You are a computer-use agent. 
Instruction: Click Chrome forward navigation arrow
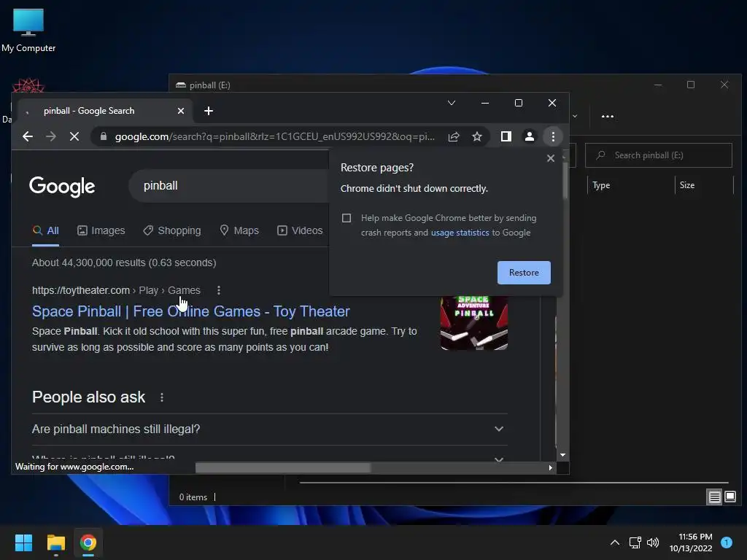(x=51, y=136)
